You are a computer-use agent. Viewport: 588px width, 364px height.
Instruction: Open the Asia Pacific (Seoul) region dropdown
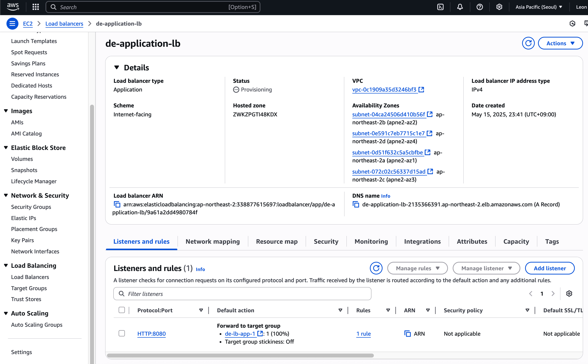coord(539,7)
